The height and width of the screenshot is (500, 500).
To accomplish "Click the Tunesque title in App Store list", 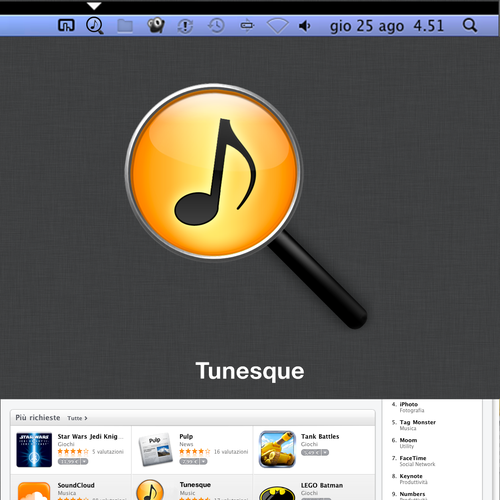I will pyautogui.click(x=195, y=485).
